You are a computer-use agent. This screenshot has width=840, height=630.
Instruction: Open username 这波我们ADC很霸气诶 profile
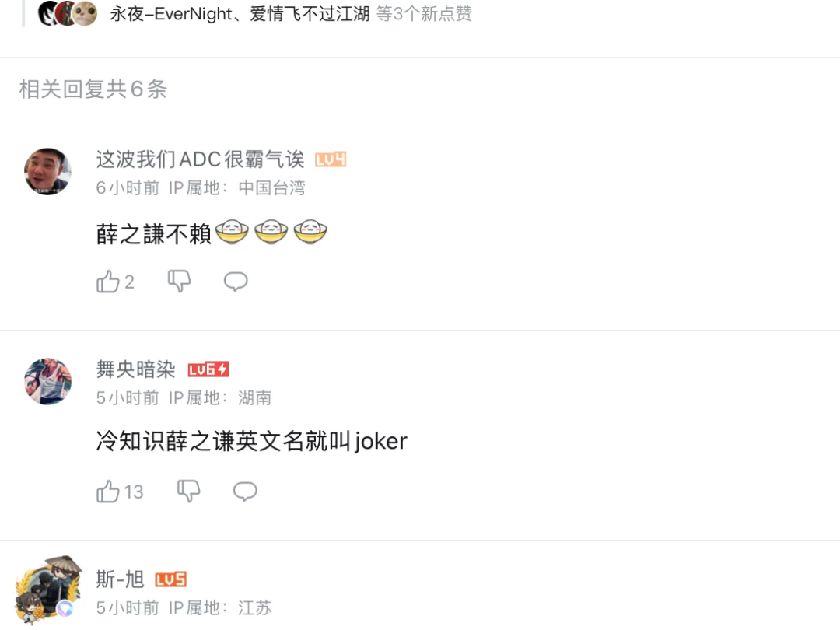click(200, 159)
